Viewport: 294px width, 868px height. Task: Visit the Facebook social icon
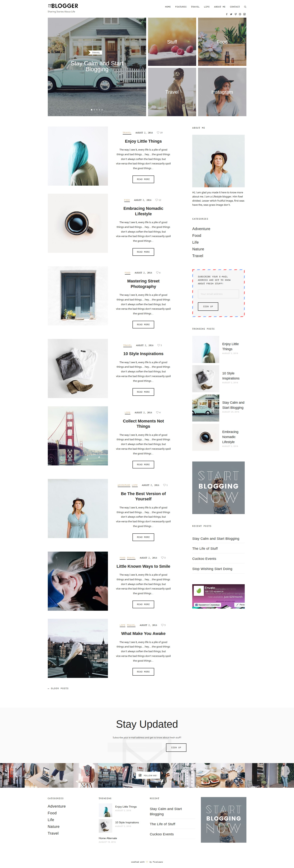(227, 14)
